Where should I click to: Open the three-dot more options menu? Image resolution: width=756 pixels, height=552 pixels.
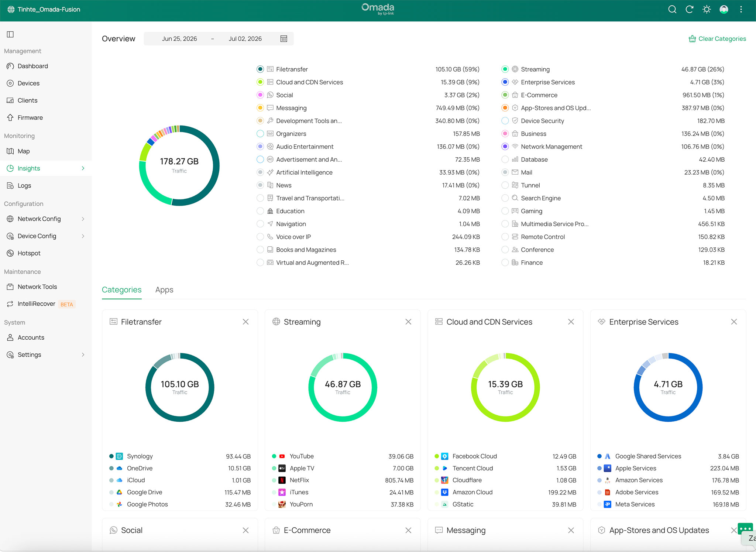coord(741,10)
